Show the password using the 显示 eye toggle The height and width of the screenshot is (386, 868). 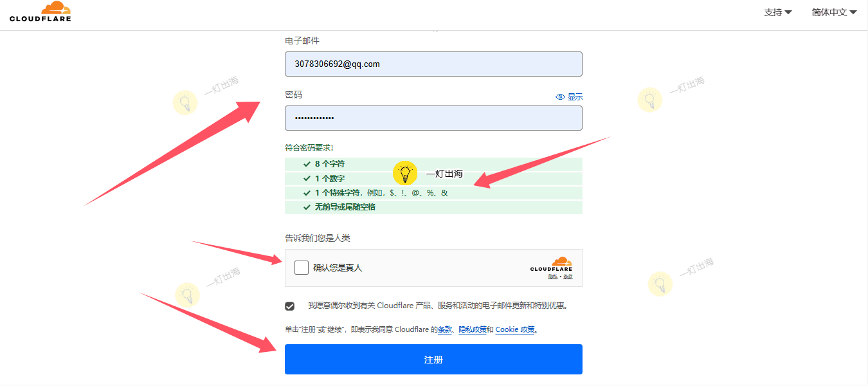tap(569, 96)
